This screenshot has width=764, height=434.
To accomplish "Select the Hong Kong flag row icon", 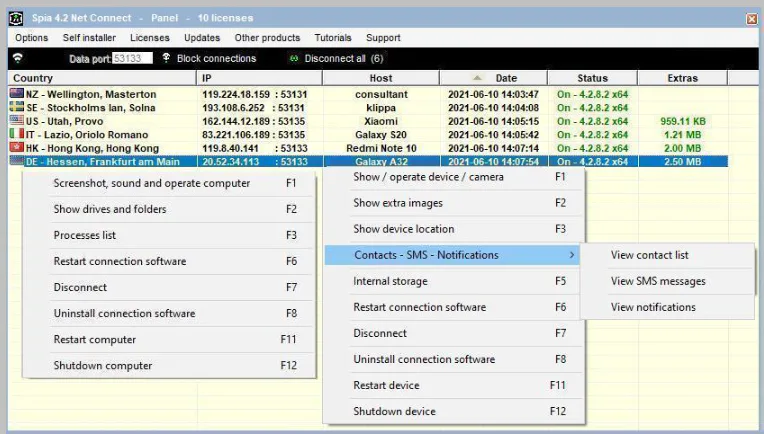I will click(17, 148).
